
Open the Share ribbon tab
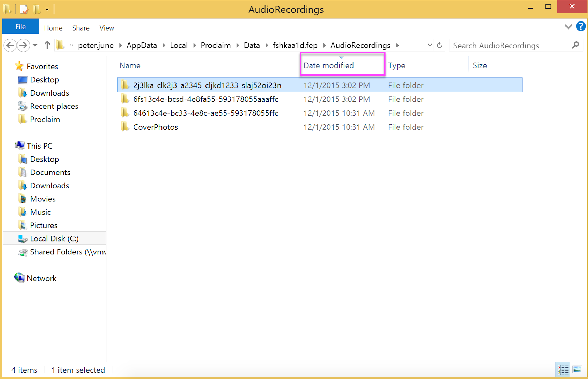pos(81,28)
